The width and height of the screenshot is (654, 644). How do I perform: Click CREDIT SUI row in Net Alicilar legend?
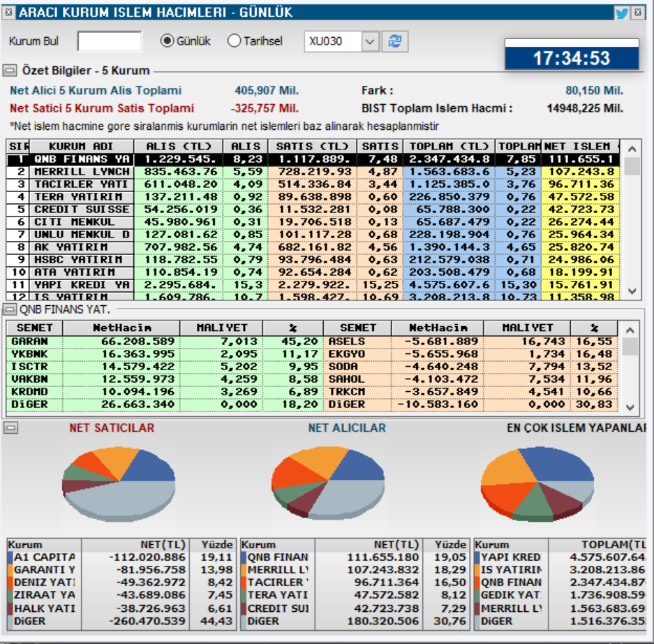click(x=355, y=608)
